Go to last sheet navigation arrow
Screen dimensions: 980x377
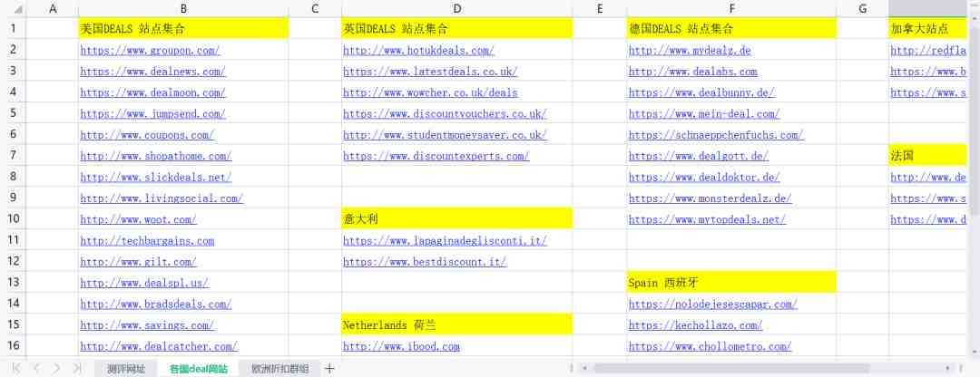(77, 368)
